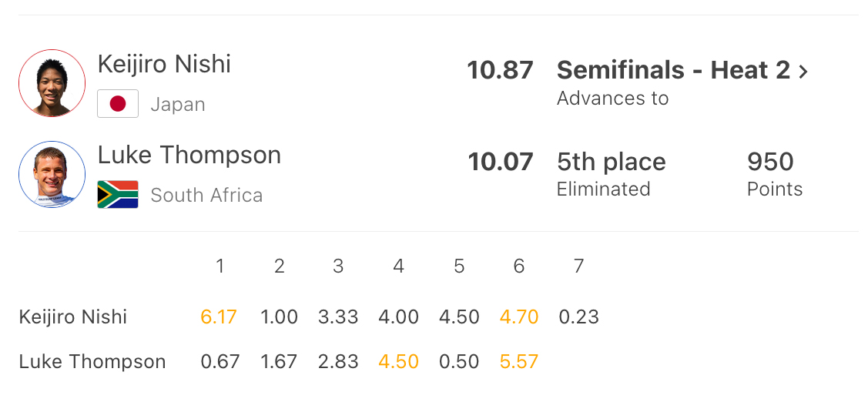Open Luke Thompson's profile photo

click(52, 174)
